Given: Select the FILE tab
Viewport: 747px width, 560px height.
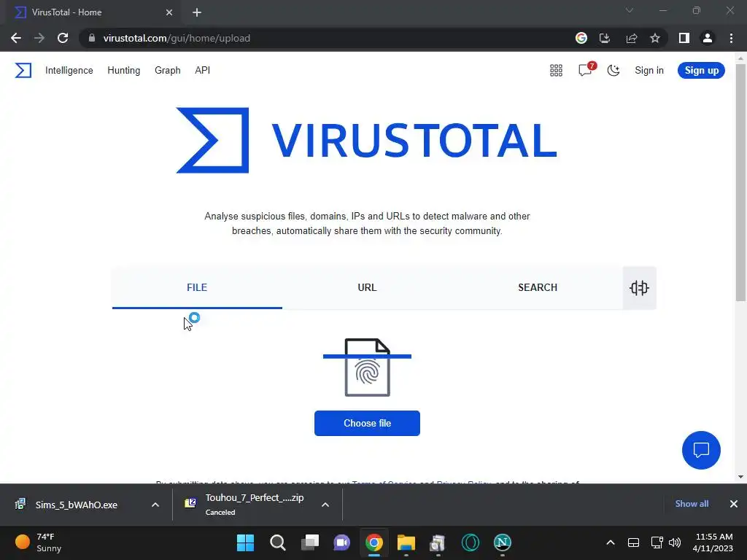Looking at the screenshot, I should [x=197, y=287].
